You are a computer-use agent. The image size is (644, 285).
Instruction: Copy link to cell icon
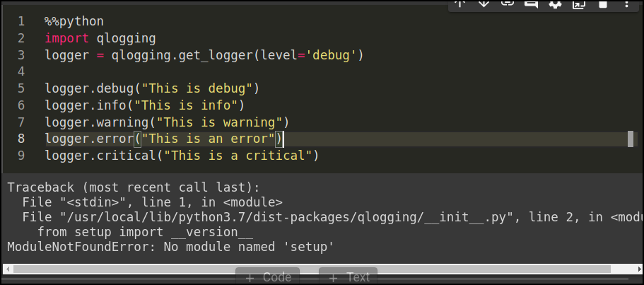[508, 4]
